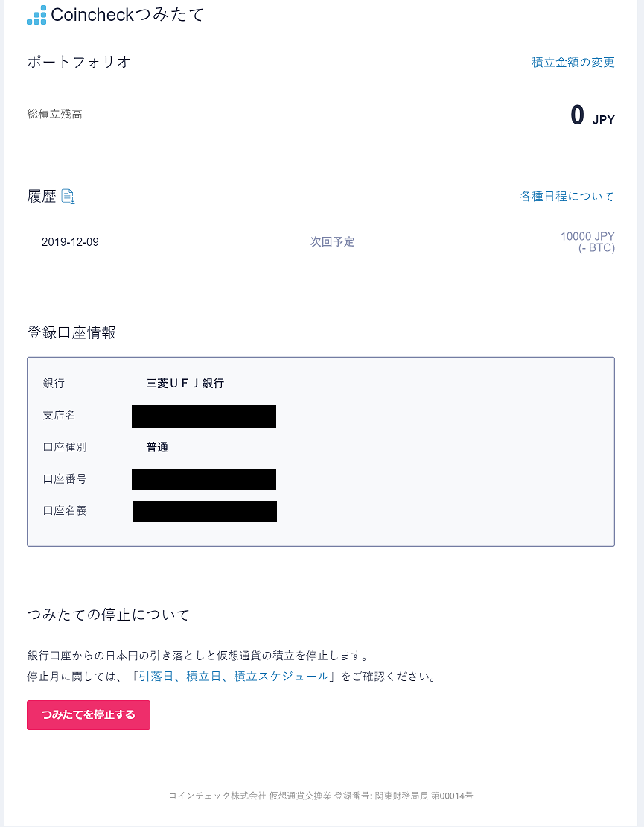Open the 各種日程について link

click(567, 197)
